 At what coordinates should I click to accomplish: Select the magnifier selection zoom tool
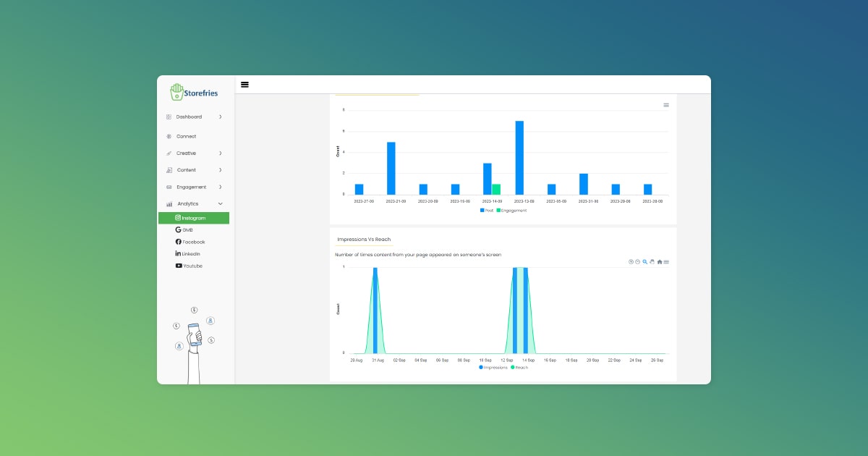(644, 261)
